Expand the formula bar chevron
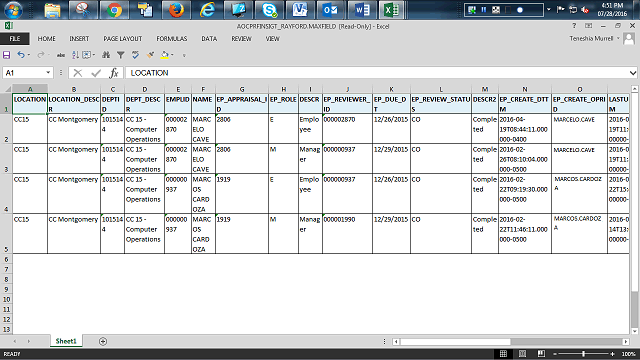 click(633, 73)
